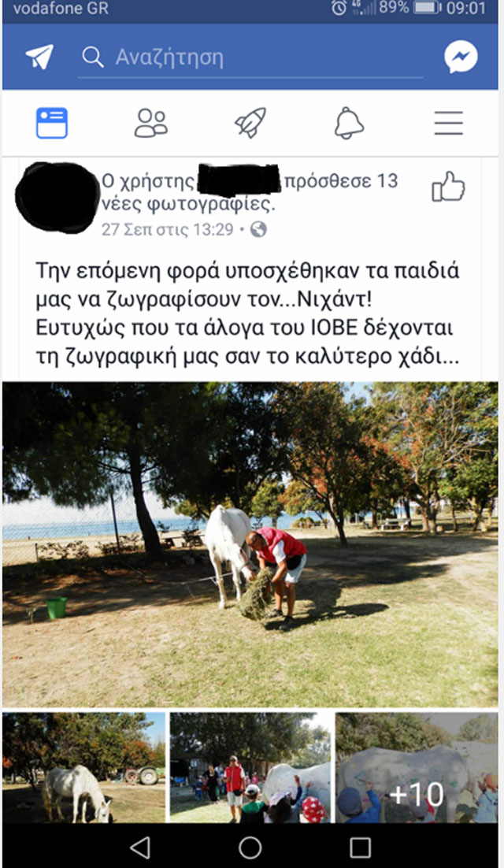Viewport: 504px width, 868px height.
Task: Switch to the News Feed tab
Action: coord(52,123)
